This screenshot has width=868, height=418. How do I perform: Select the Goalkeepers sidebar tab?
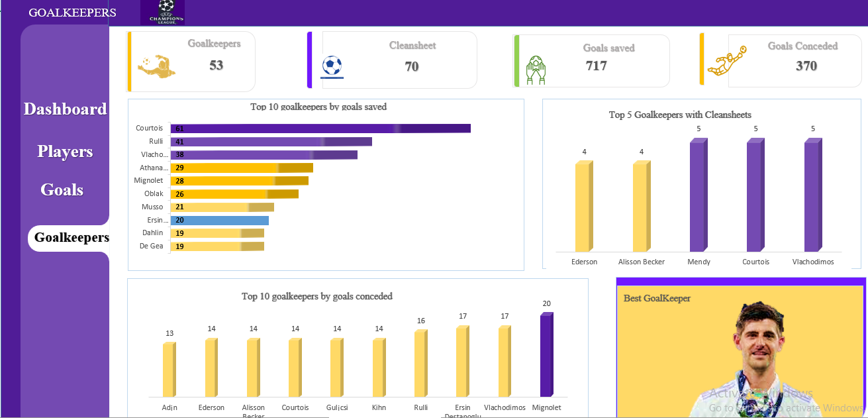pos(69,238)
